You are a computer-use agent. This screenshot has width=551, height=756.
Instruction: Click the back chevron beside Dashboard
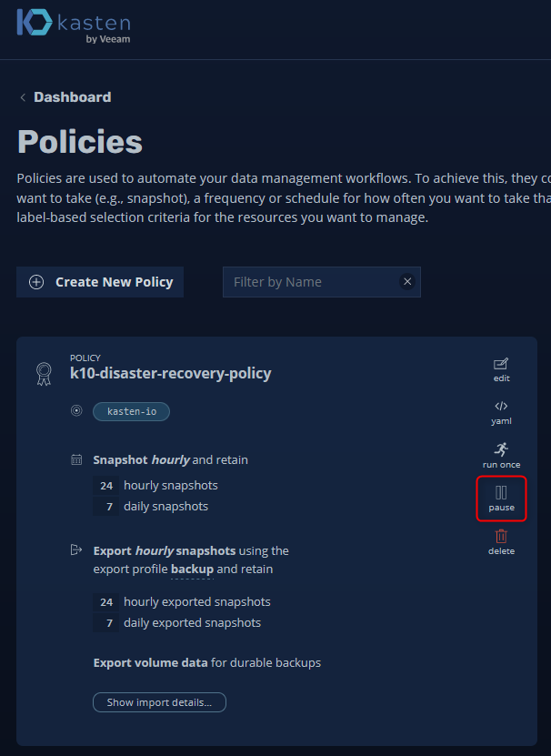coord(23,97)
